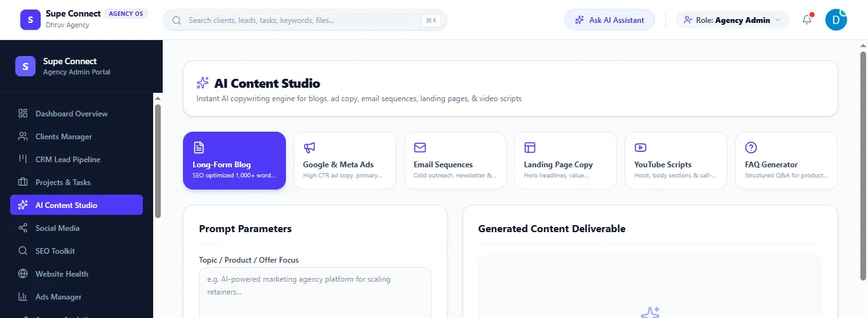The width and height of the screenshot is (868, 318).
Task: Click the sparkle icon in Ask AI Assistant
Action: click(x=580, y=20)
